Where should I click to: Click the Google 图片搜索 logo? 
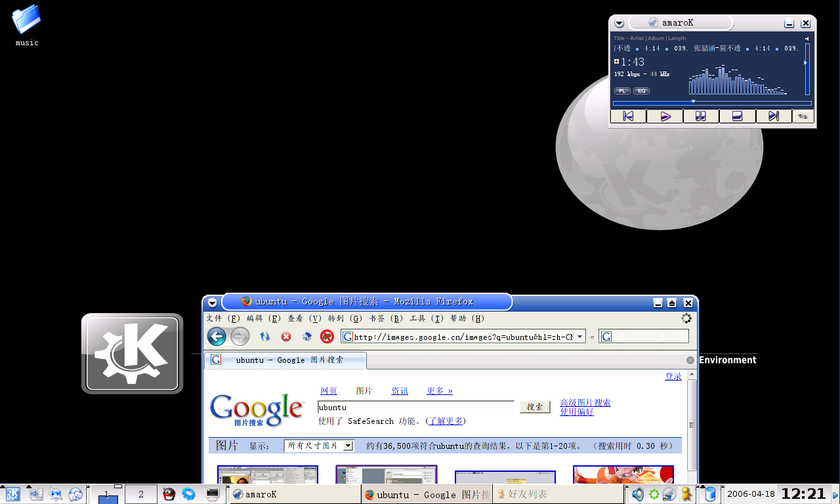tap(257, 411)
